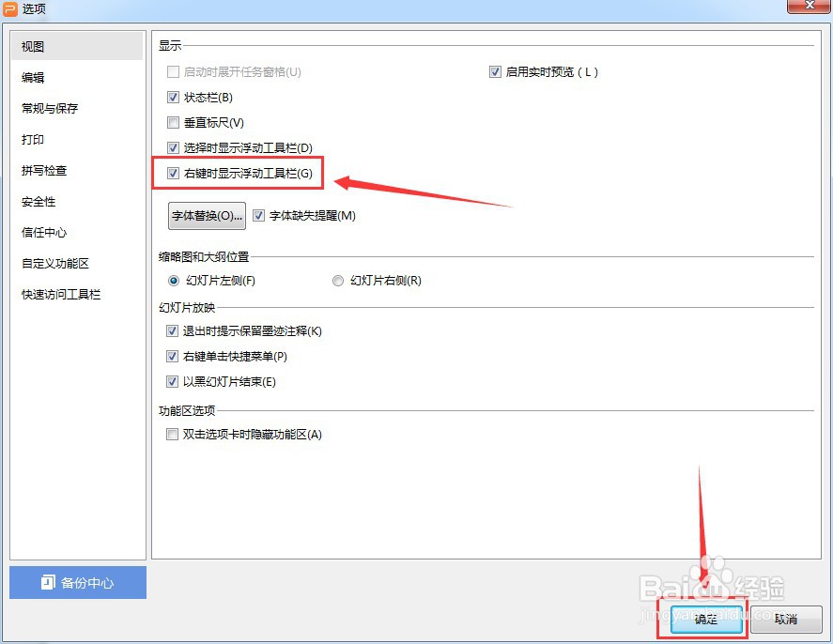The height and width of the screenshot is (644, 833).
Task: Select the 拼写检查 category in sidebar
Action: click(x=43, y=170)
